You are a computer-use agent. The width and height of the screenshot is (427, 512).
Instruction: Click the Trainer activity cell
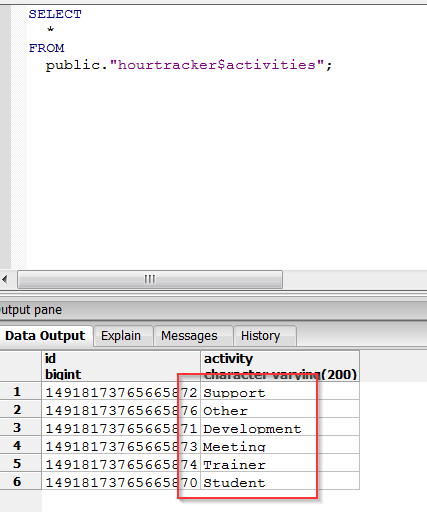coord(280,463)
